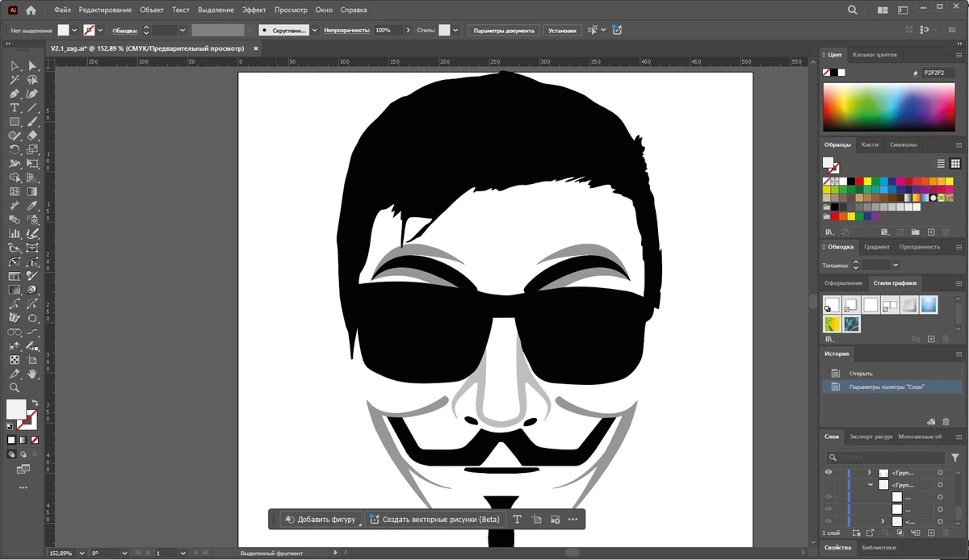
Task: Create new swatch in Swatches panel
Action: point(931,232)
